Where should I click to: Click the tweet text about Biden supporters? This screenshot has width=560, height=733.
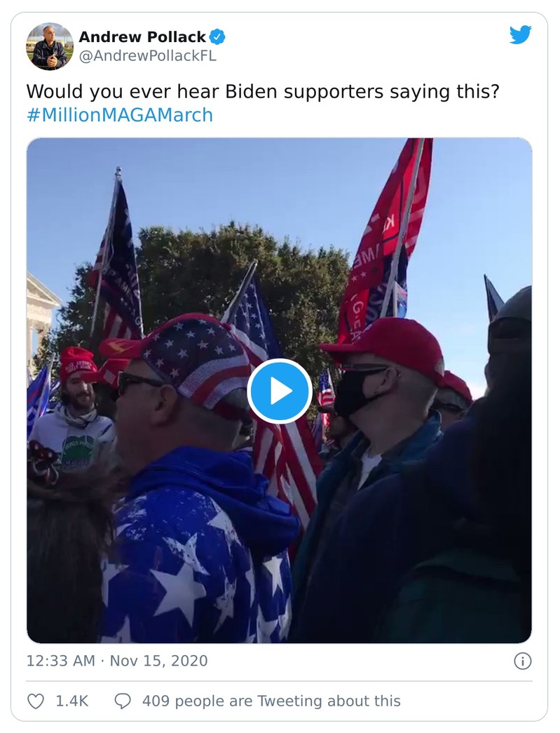pos(263,92)
